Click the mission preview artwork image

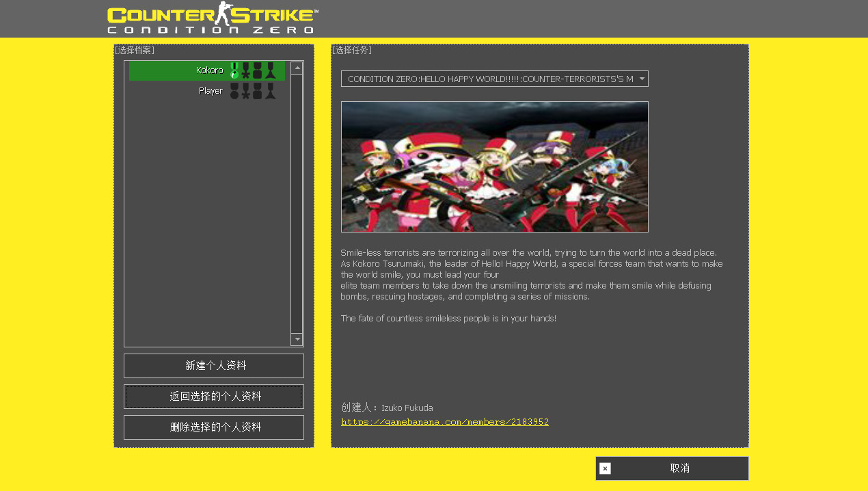(494, 166)
